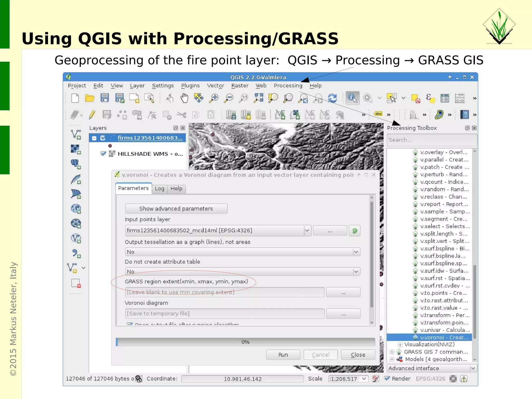Click the Coordinate field in status bar
The image size is (532, 399).
point(243,379)
